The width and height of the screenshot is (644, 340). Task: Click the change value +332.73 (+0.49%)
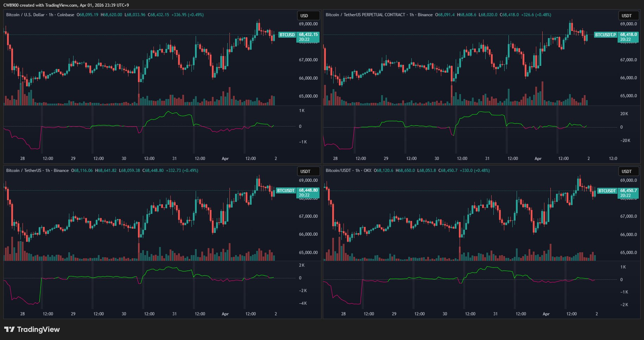[x=182, y=171]
